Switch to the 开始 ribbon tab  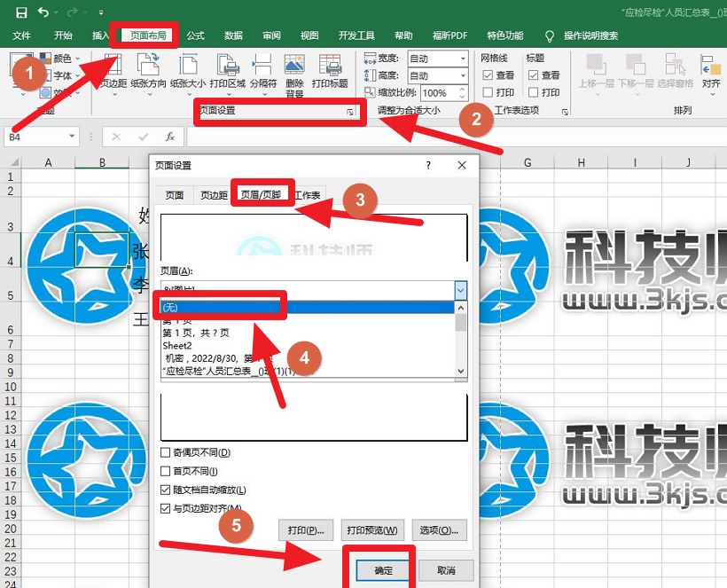pos(63,35)
